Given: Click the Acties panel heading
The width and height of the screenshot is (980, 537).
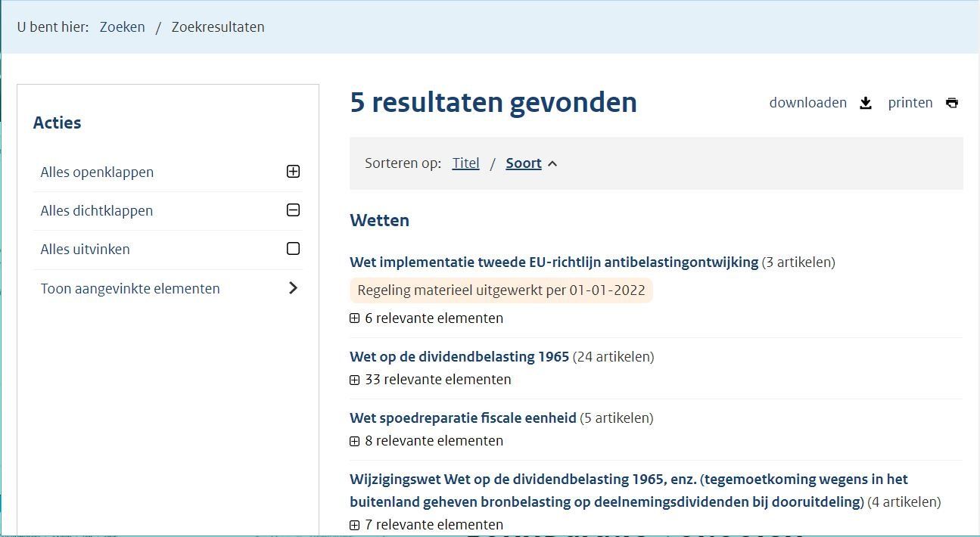Looking at the screenshot, I should point(58,123).
